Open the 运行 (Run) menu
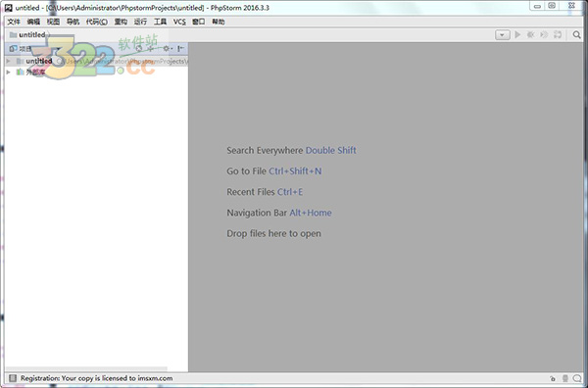The image size is (588, 388). click(140, 22)
